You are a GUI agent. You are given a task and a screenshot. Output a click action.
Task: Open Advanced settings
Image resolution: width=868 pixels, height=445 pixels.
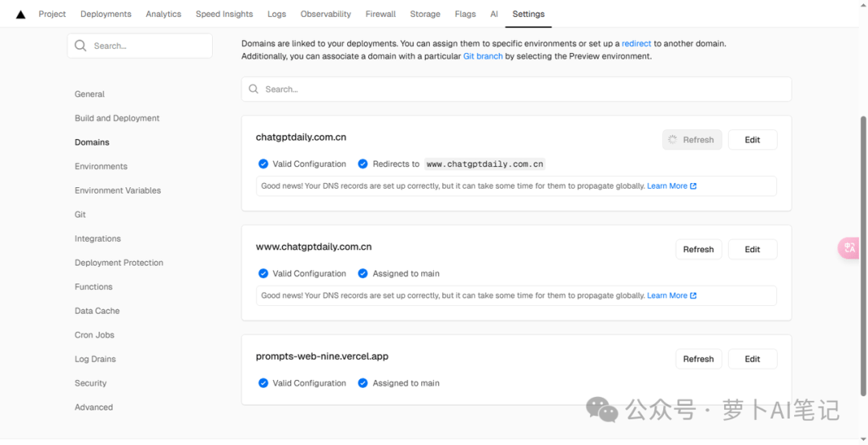pos(93,406)
